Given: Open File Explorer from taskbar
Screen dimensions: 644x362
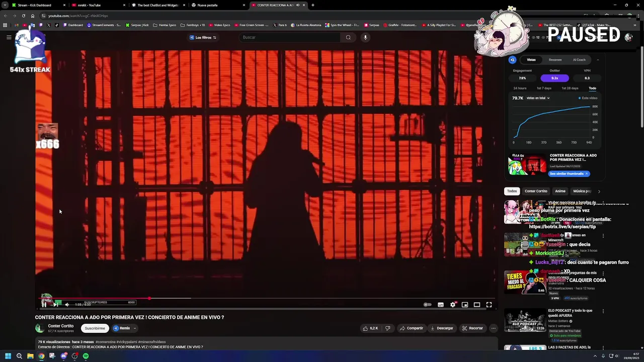Looking at the screenshot, I should click(x=30, y=356).
